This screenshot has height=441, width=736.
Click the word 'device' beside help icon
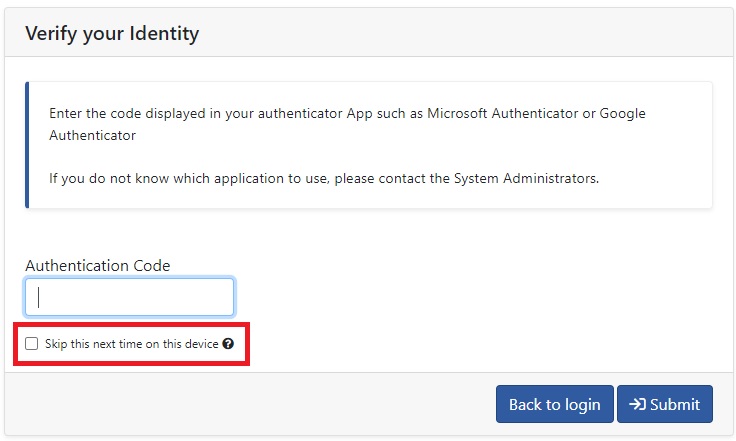coord(201,344)
